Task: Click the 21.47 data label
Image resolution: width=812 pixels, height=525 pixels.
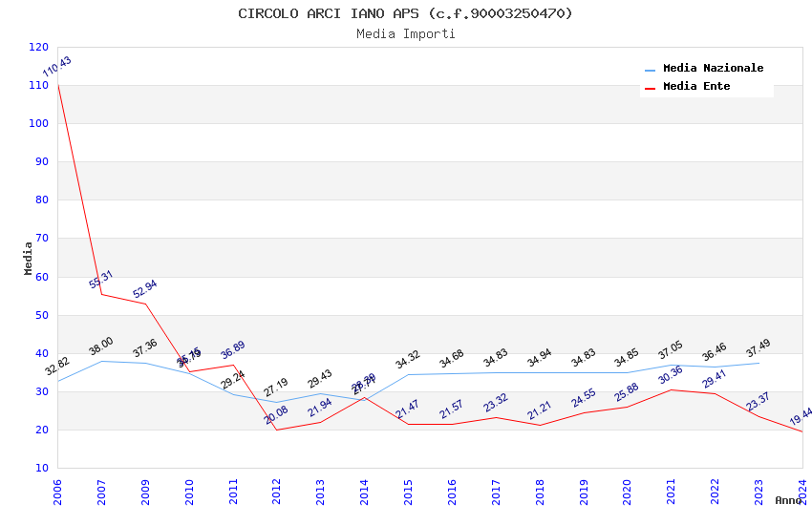Action: tap(408, 409)
